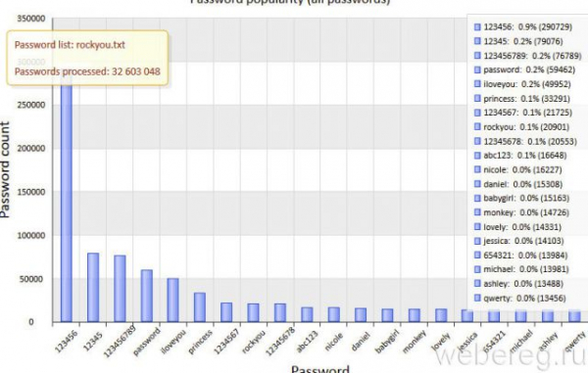Click 'Passwords processed: 32 603 048' text
The height and width of the screenshot is (373, 588).
87,71
